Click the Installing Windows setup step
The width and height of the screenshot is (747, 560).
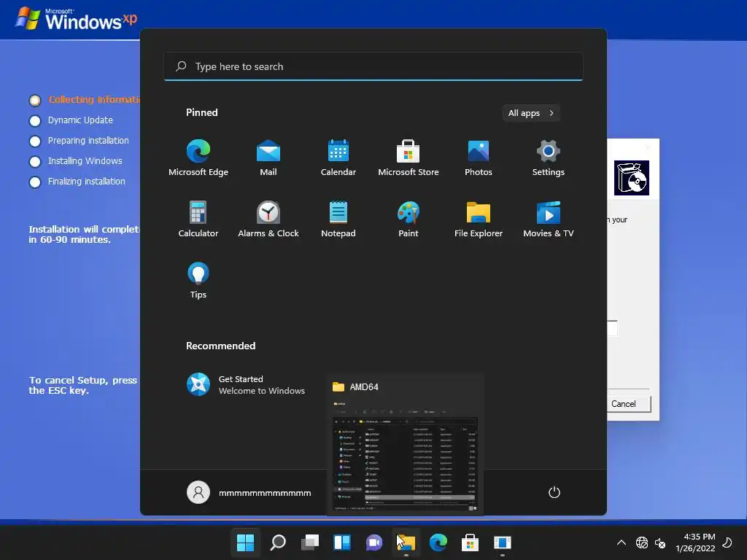(85, 161)
